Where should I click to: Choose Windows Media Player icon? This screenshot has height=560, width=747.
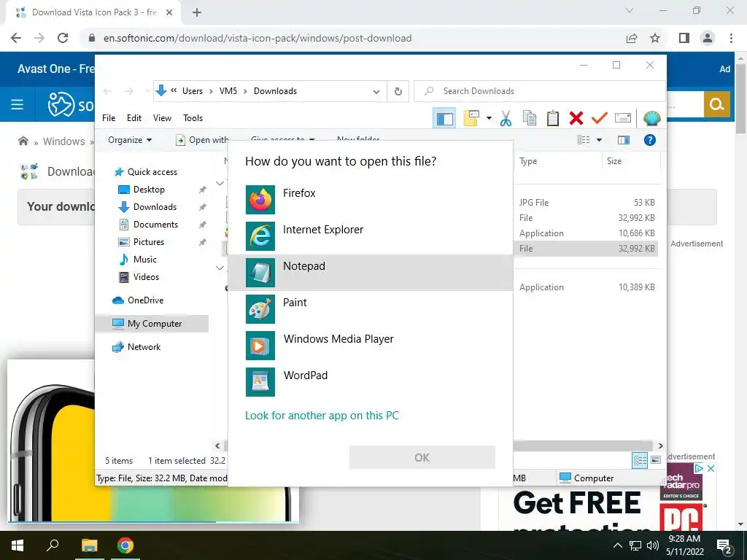click(x=260, y=346)
